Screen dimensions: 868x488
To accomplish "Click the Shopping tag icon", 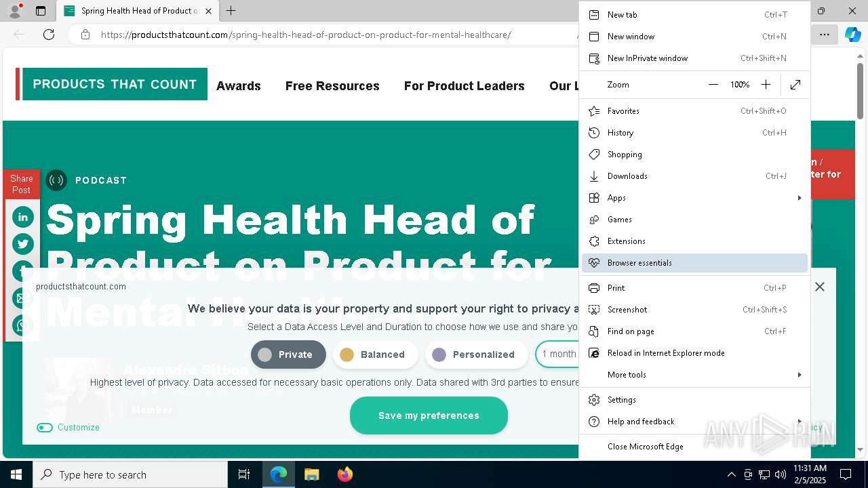I will tap(594, 155).
